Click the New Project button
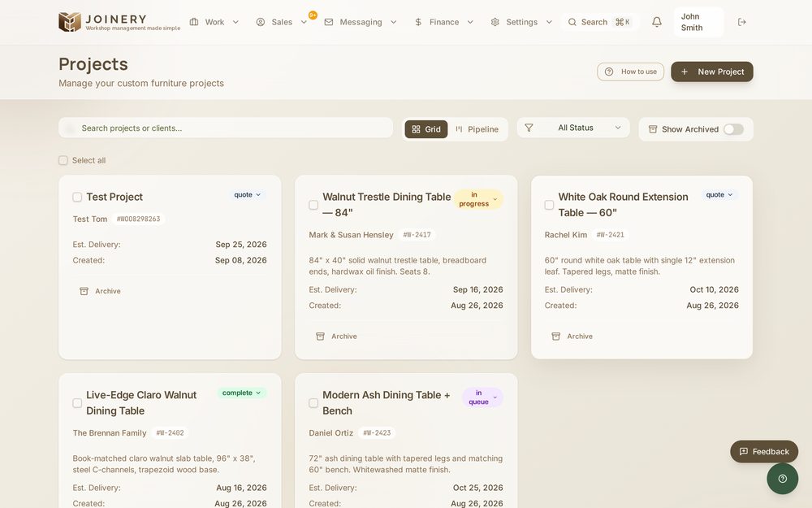Screen dimensions: 812x508 click(712, 72)
